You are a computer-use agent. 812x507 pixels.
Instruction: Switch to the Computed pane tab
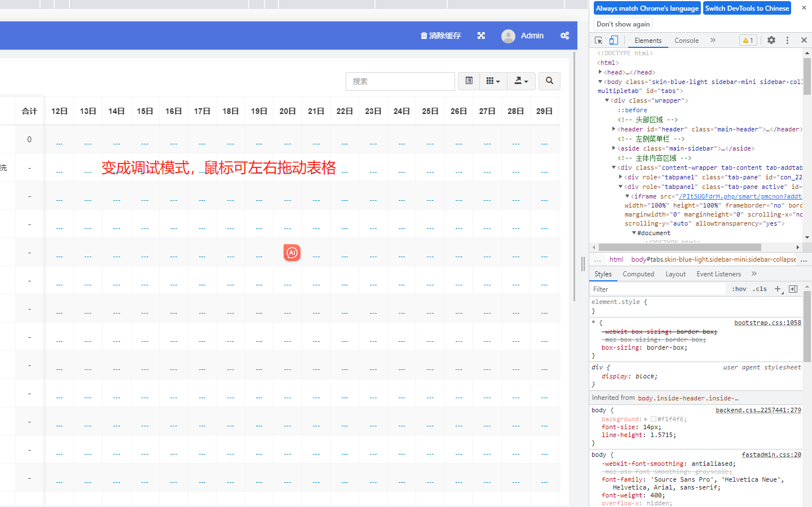[638, 274]
